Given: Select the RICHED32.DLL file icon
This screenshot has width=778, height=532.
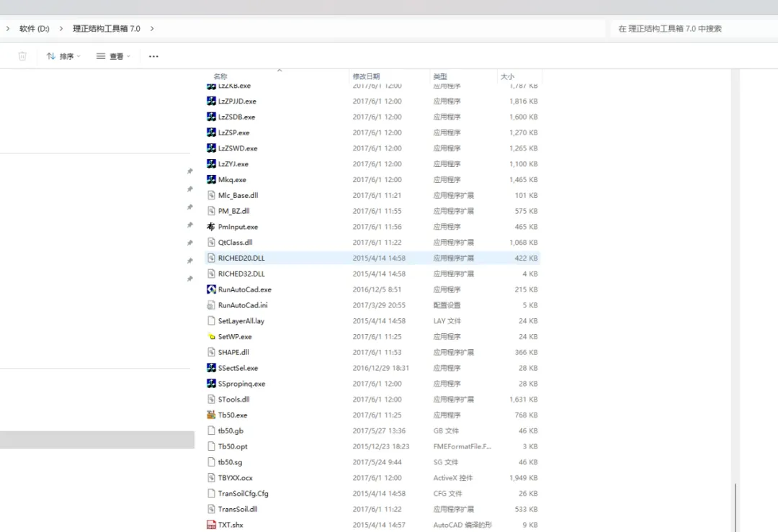Looking at the screenshot, I should click(211, 274).
